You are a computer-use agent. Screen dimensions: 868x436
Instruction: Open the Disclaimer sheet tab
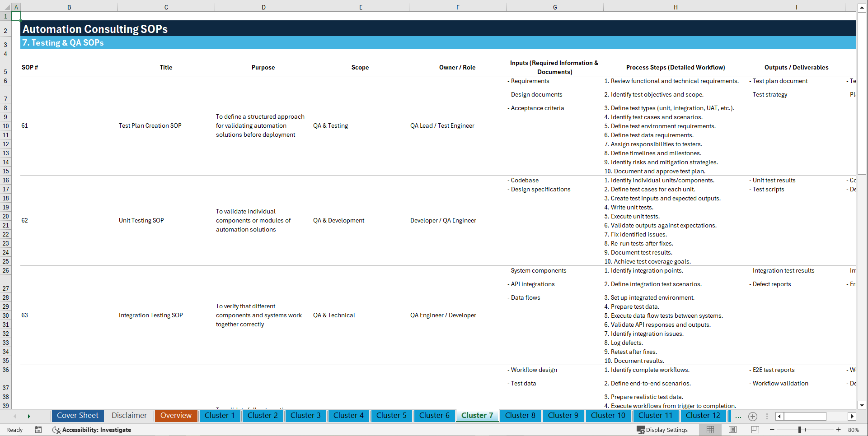pyautogui.click(x=129, y=416)
